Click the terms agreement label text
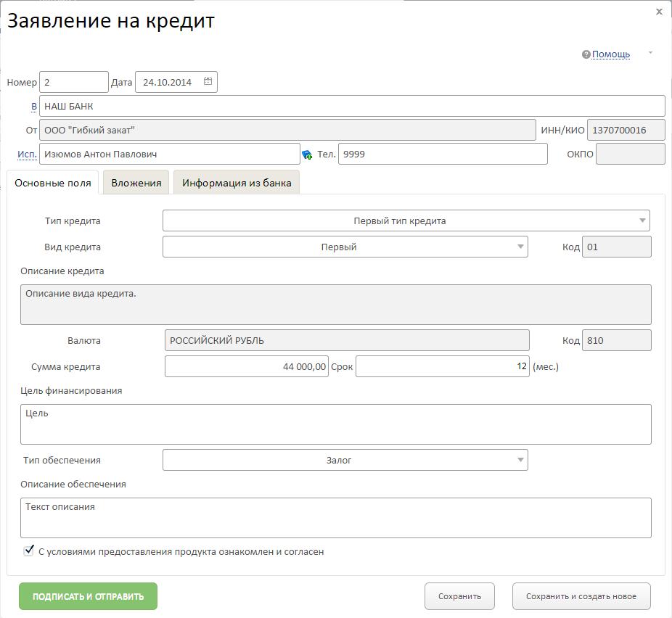Viewport: 672px width, 618px height. [x=181, y=551]
